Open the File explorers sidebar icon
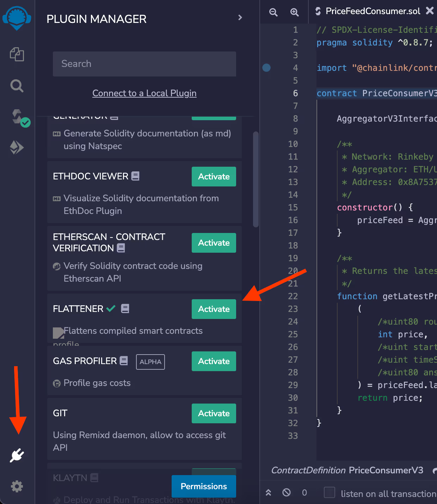Image resolution: width=437 pixels, height=504 pixels. click(17, 54)
